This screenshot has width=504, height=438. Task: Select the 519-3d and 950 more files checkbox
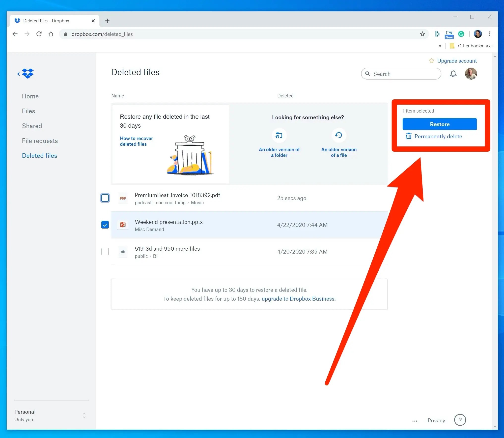(105, 252)
